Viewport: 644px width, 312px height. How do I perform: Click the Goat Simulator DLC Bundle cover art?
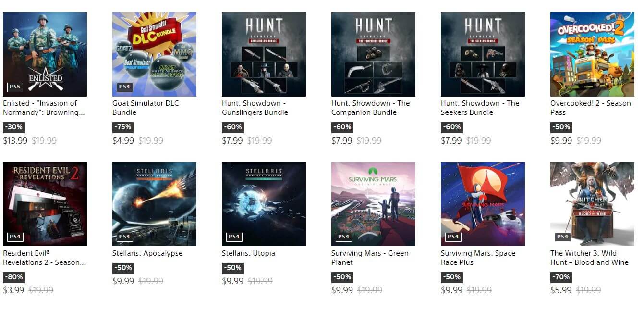click(154, 54)
